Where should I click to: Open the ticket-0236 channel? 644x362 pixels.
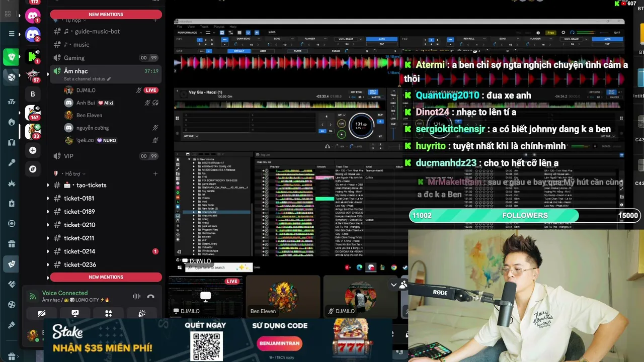click(x=106, y=264)
